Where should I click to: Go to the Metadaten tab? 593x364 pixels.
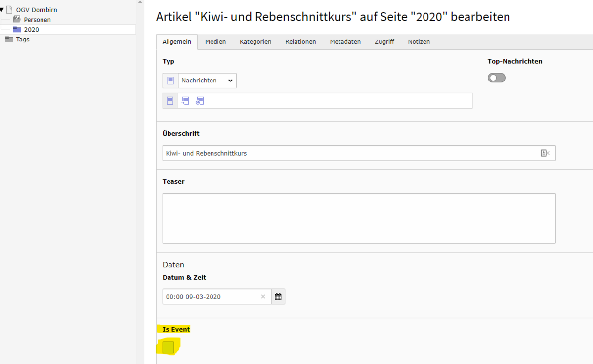(345, 42)
